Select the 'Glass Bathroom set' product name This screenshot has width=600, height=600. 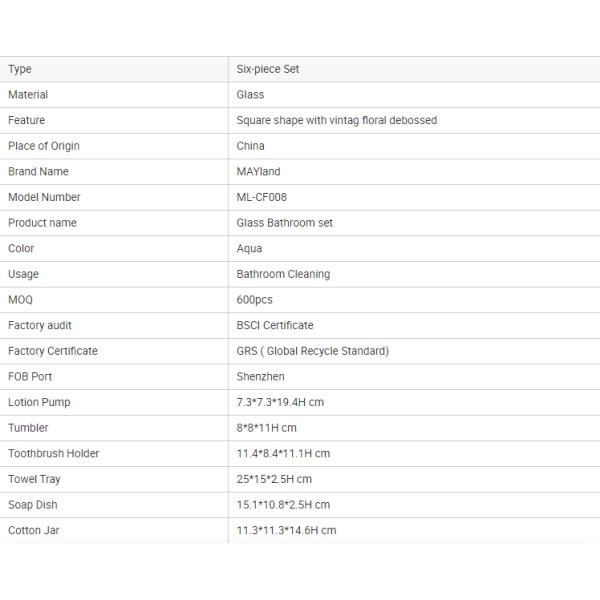285,223
